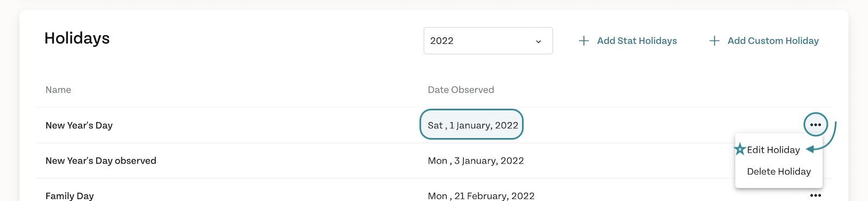This screenshot has height=201, width=868.
Task: Select the New Year's Day row name
Action: [x=79, y=125]
